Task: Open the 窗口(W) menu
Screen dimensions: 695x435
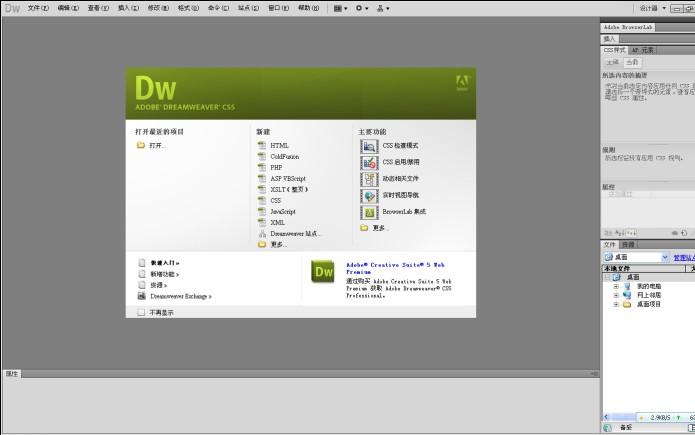Action: (x=278, y=8)
